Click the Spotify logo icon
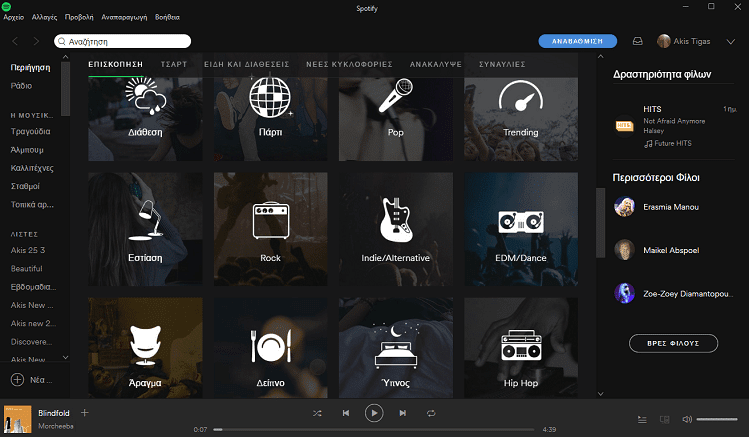The image size is (749, 437). click(7, 6)
